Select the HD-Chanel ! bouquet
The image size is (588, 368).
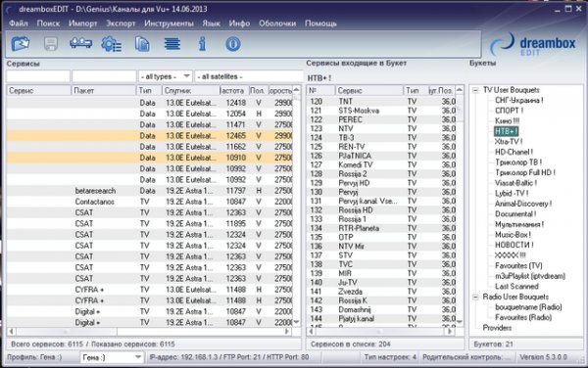[514, 152]
